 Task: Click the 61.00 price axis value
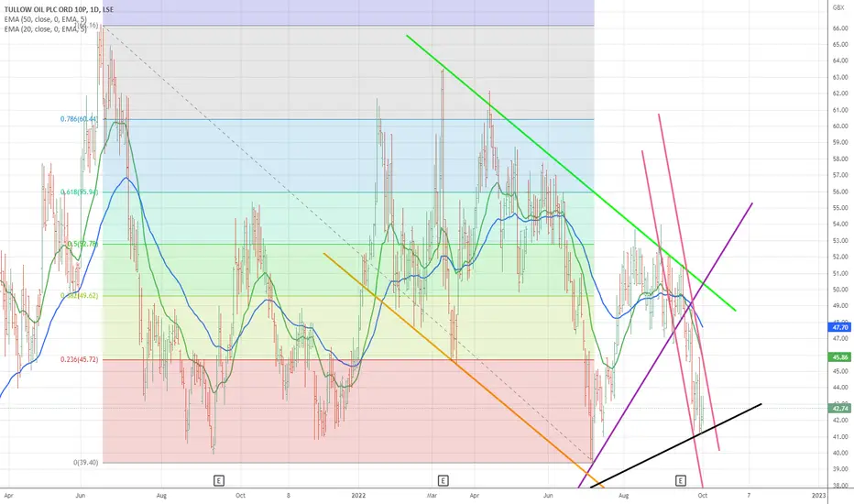(x=840, y=110)
